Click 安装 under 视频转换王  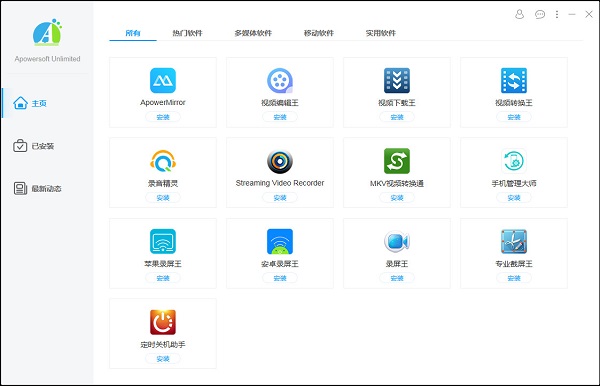pos(514,117)
